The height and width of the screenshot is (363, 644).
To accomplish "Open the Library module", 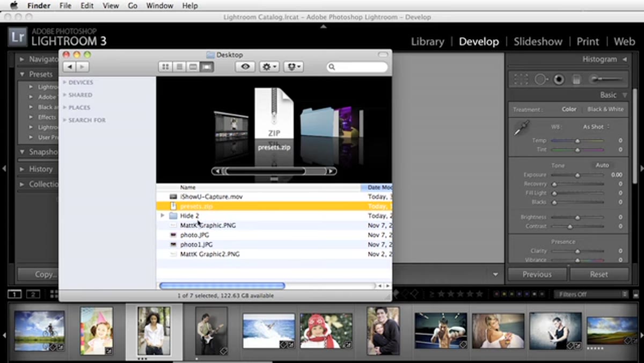I will [x=428, y=41].
